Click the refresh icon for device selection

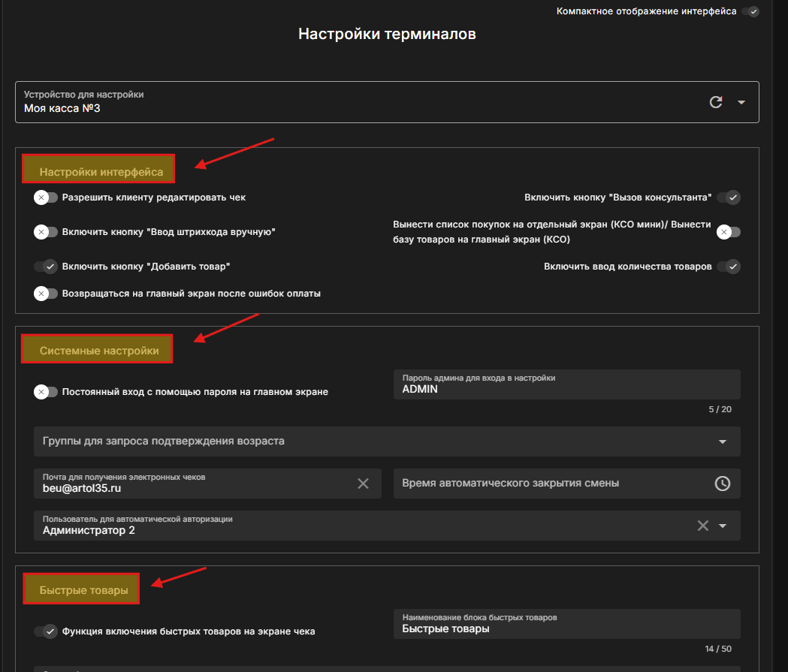[716, 102]
